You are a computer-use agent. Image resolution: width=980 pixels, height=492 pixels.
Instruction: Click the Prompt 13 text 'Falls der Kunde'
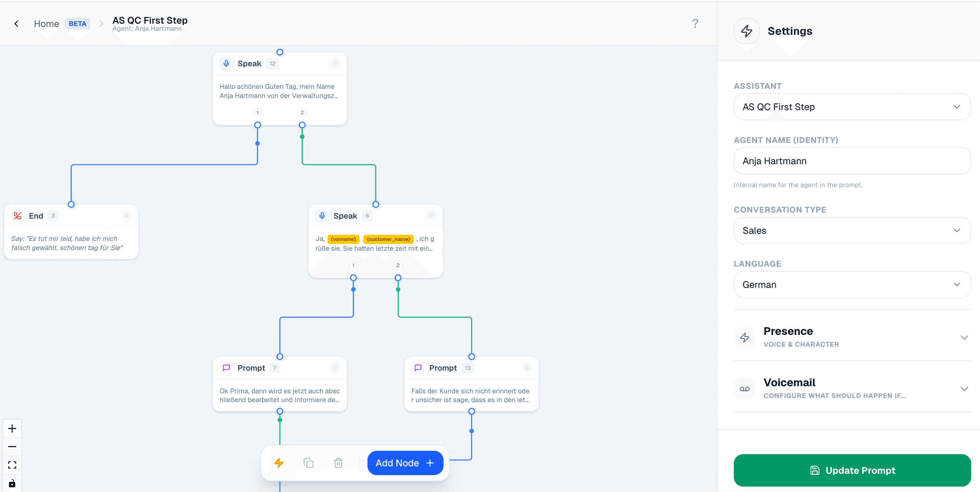pos(470,395)
